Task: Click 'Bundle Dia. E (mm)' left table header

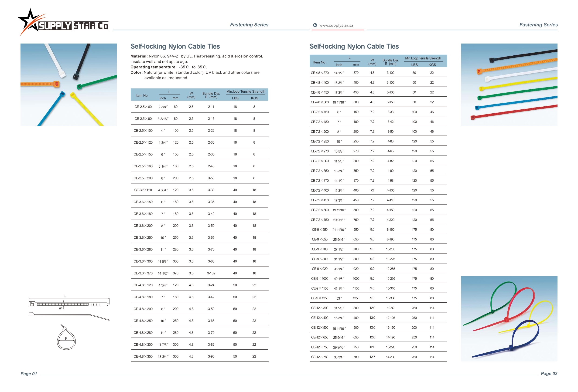Action: (211, 95)
